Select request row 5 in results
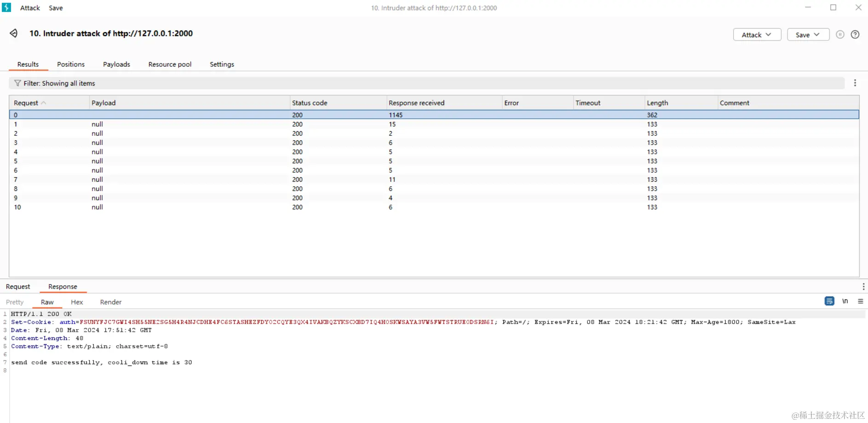 pos(434,161)
